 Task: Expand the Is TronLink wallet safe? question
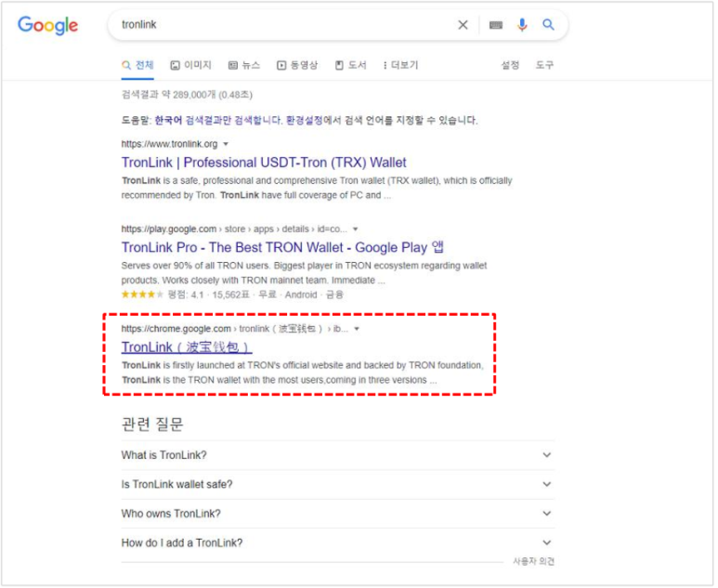[x=338, y=485]
